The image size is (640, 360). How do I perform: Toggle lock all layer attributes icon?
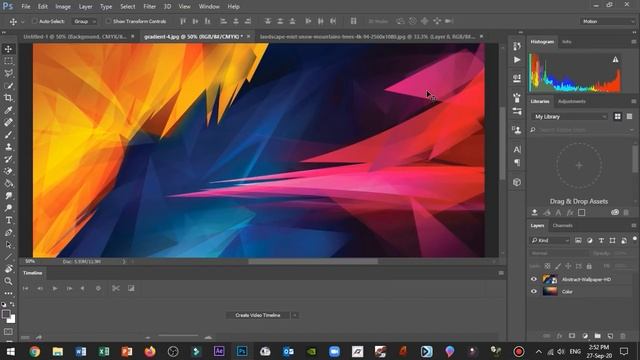tap(589, 266)
